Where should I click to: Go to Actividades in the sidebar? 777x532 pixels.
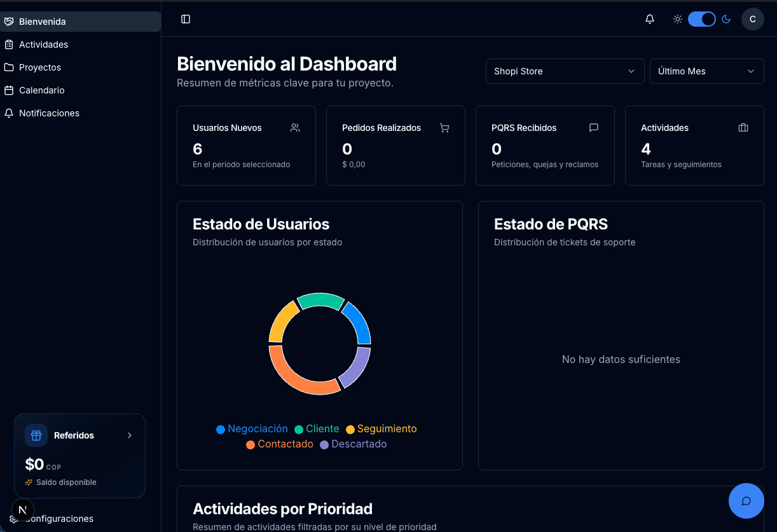click(44, 44)
